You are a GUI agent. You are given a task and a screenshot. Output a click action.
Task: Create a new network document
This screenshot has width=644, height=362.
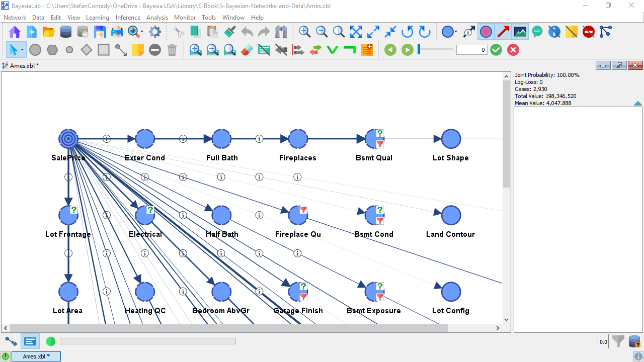[32, 32]
